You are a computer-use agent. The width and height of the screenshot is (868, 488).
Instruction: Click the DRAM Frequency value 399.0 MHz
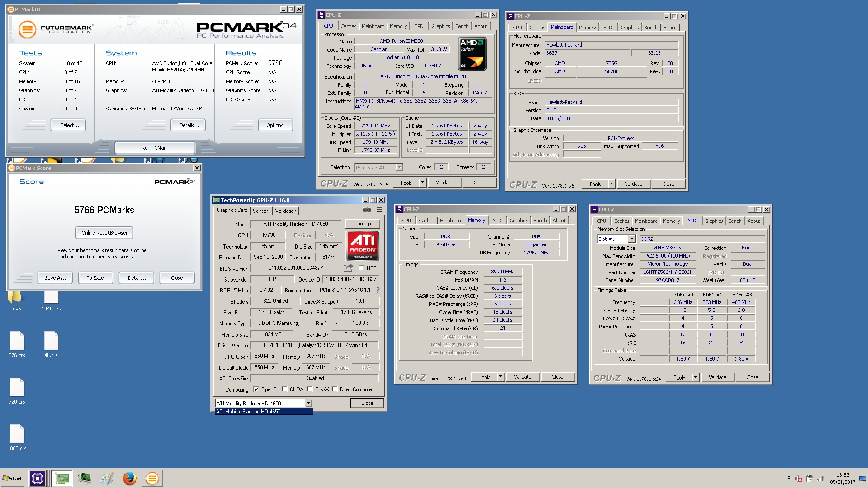tap(503, 272)
